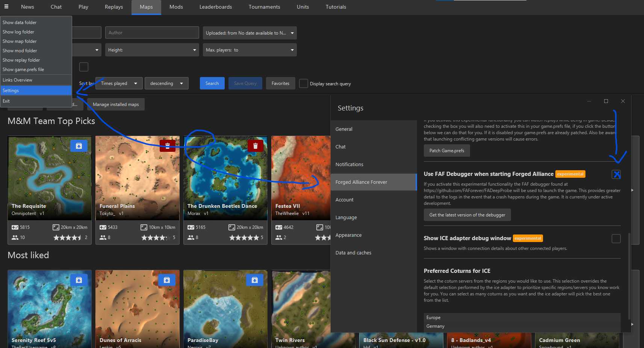Open Appearance settings category
The height and width of the screenshot is (348, 644).
(374, 235)
